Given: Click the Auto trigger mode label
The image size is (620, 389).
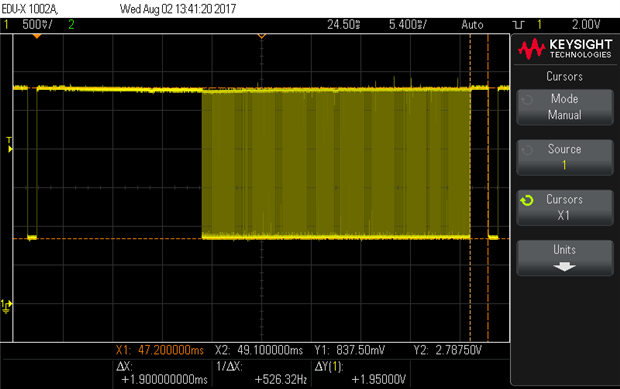Looking at the screenshot, I should [472, 25].
